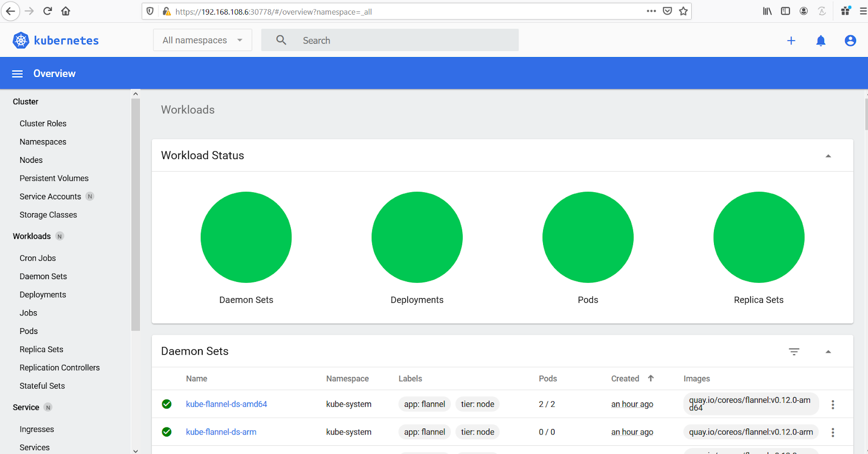Go to browser home icon
Image resolution: width=868 pixels, height=454 pixels.
click(x=66, y=11)
